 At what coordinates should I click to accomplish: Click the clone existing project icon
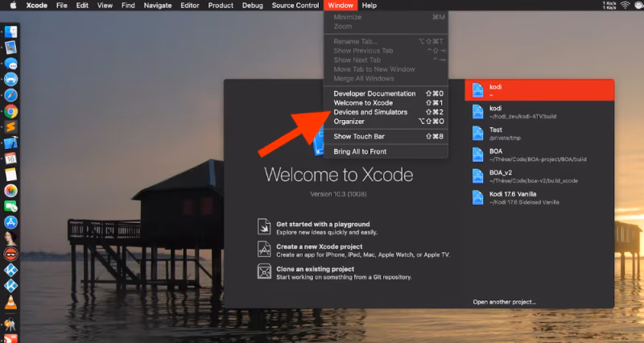coord(264,271)
